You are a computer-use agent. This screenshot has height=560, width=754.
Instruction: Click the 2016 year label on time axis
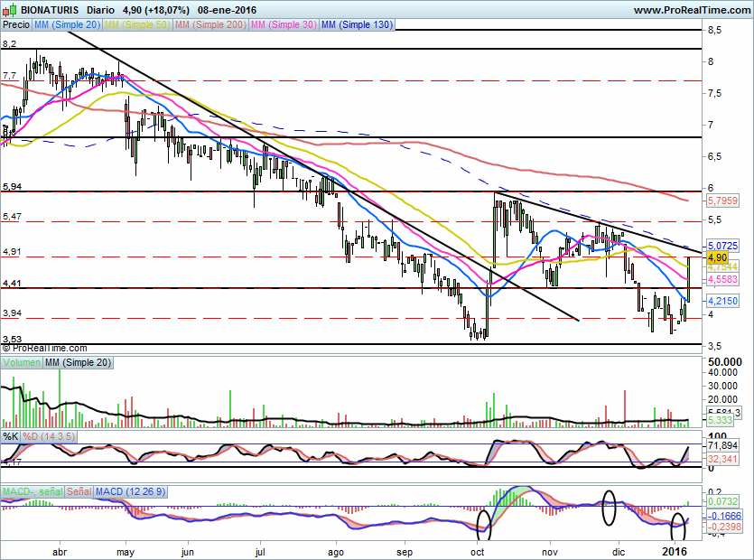(x=675, y=551)
